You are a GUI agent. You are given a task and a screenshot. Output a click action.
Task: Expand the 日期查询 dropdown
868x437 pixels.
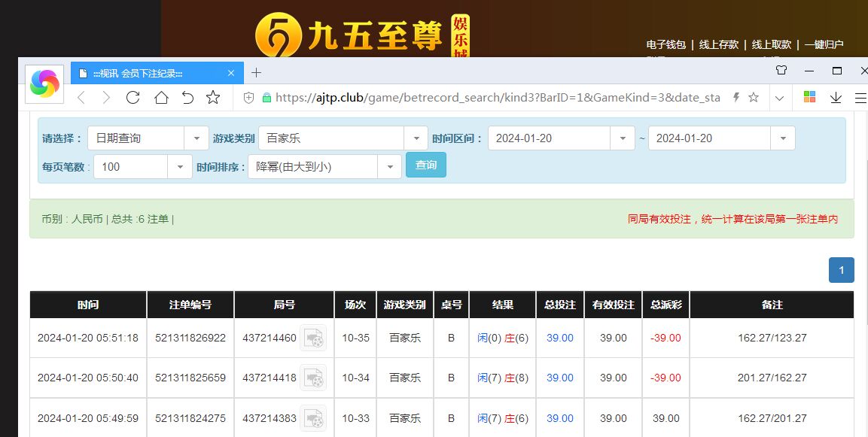(196, 138)
